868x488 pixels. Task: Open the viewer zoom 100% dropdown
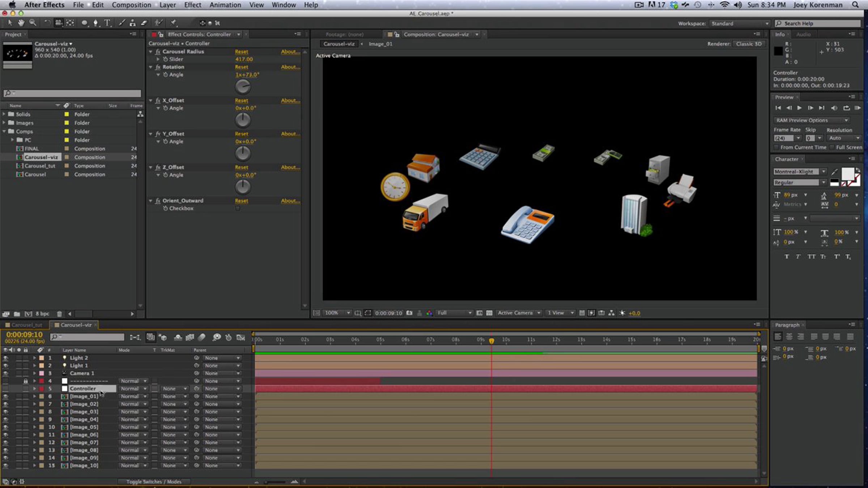click(337, 313)
